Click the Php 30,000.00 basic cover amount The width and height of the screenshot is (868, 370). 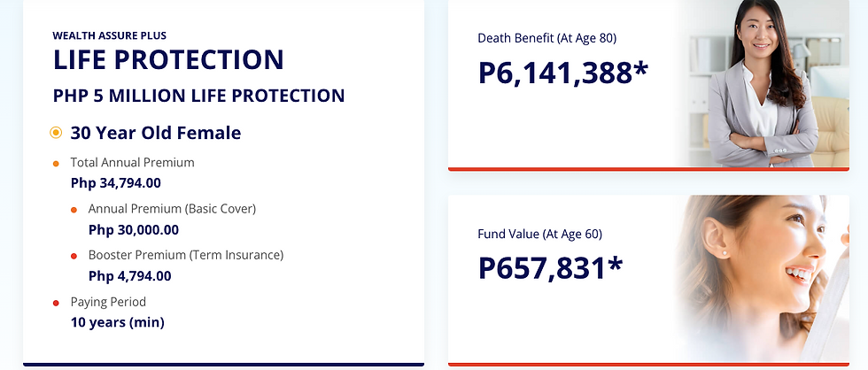133,230
